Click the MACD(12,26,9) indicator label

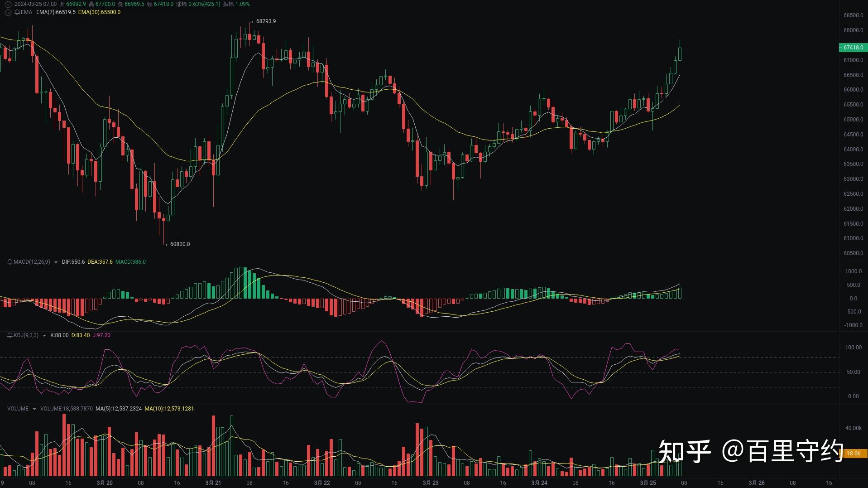point(32,262)
